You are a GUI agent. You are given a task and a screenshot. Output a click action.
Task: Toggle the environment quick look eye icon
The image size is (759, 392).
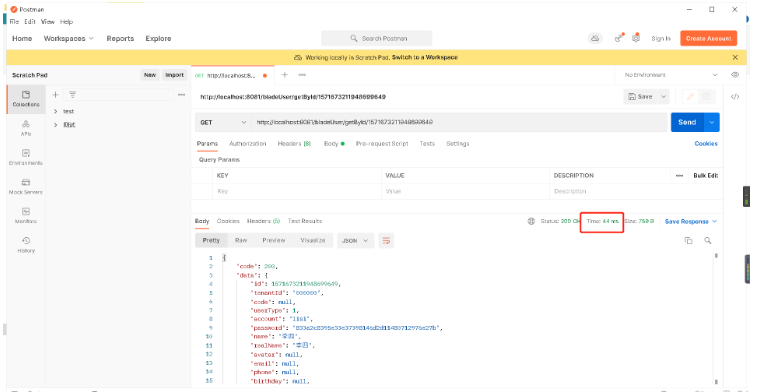click(x=735, y=75)
